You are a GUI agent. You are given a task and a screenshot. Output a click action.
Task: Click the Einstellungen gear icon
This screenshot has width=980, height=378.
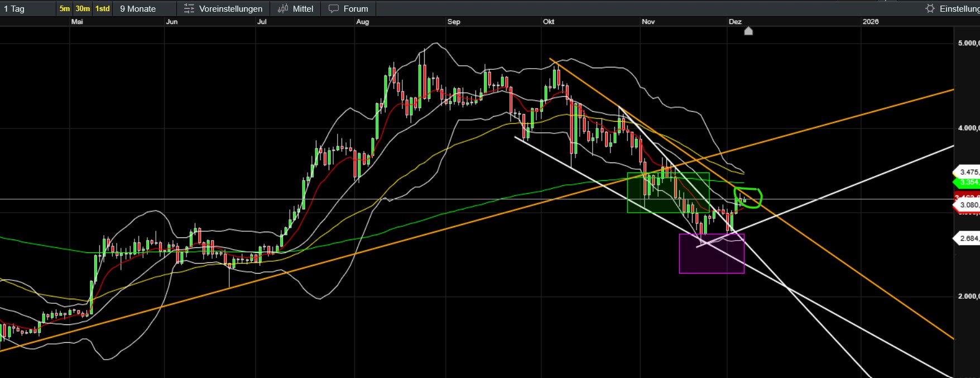coord(930,8)
